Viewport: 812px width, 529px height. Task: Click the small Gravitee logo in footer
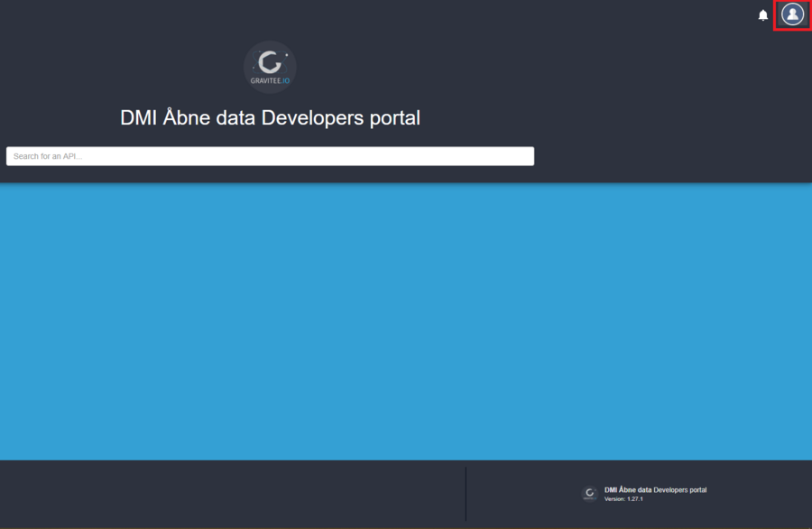click(x=589, y=494)
